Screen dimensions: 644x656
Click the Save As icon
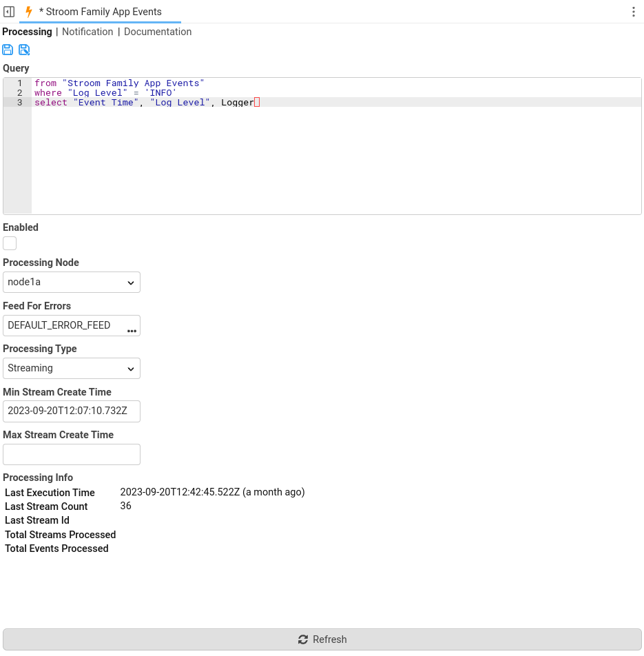click(24, 50)
